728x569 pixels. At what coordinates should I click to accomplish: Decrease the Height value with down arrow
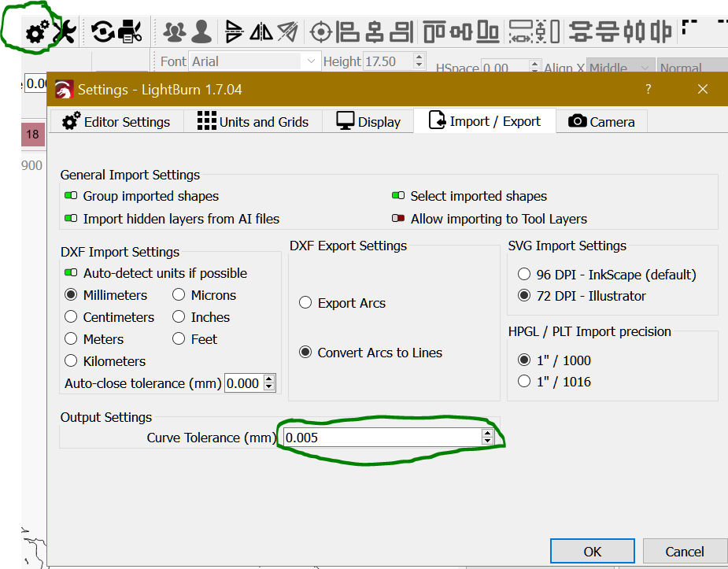419,65
